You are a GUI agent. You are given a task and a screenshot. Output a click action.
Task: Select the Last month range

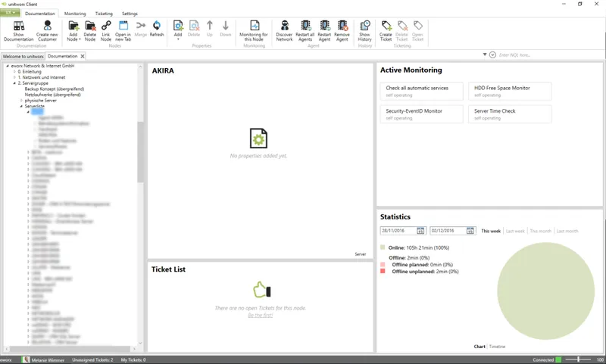[x=567, y=232]
